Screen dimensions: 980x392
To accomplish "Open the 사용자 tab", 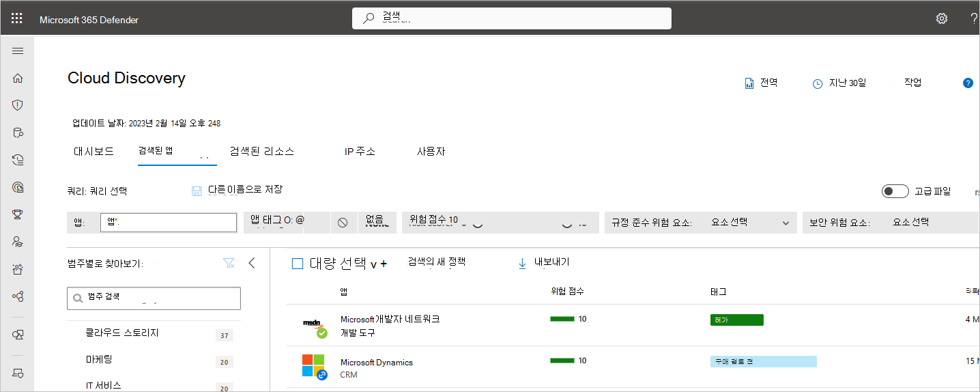I will coord(431,152).
